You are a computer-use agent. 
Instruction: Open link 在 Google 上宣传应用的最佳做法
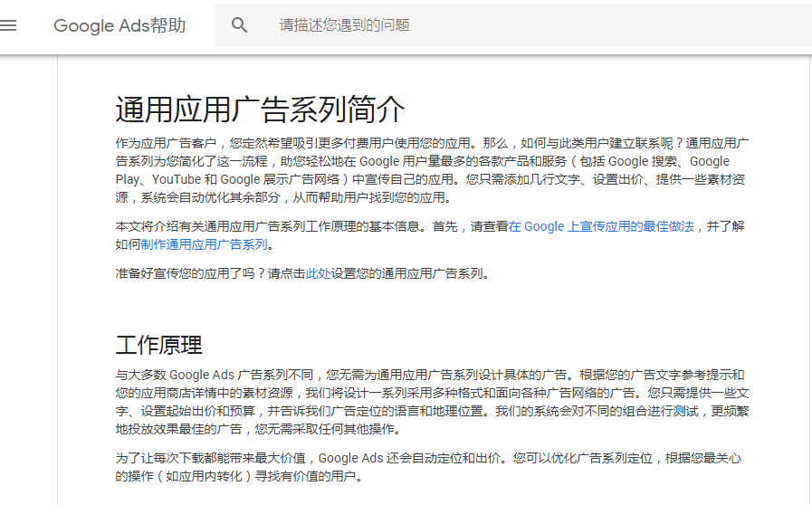pos(601,226)
